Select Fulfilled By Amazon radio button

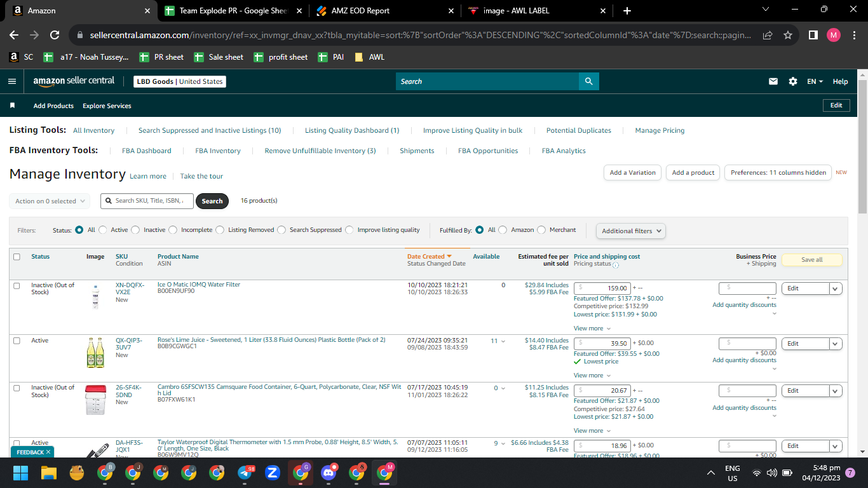coord(503,230)
